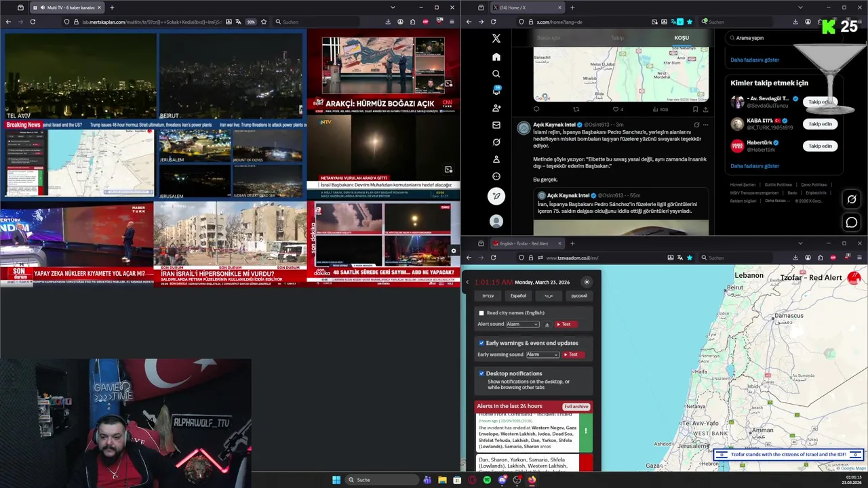The height and width of the screenshot is (488, 868).
Task: Upload custom alert sound in Tzofar
Action: (547, 325)
